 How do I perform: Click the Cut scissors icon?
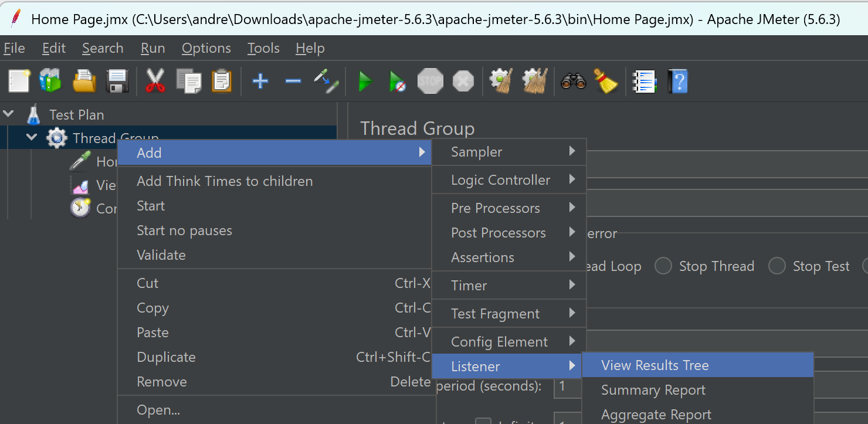(x=155, y=81)
